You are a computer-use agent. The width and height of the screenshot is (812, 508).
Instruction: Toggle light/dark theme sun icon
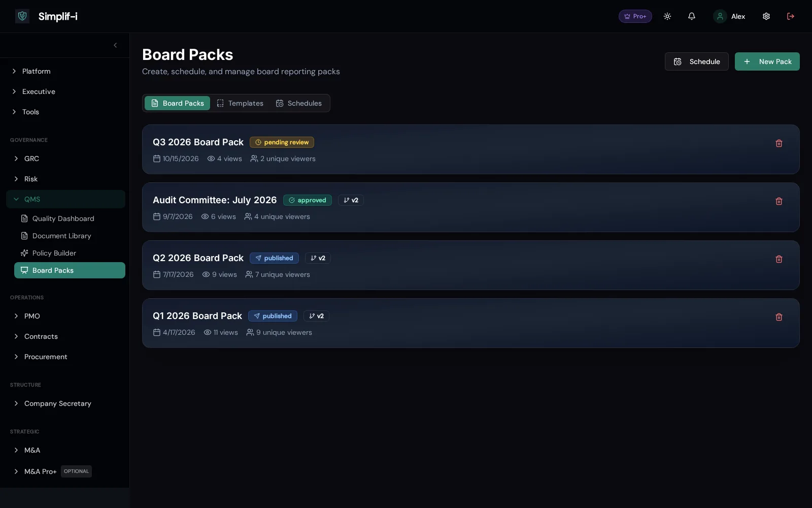click(x=667, y=16)
